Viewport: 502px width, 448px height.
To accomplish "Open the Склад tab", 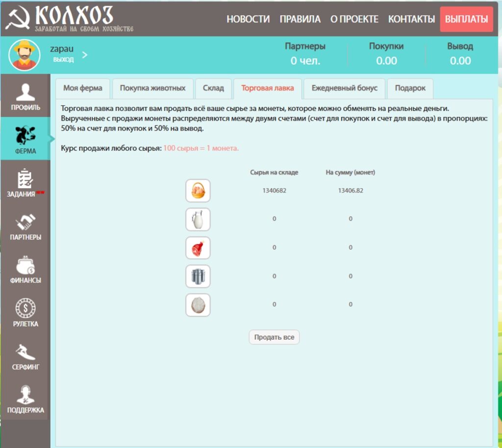I will (x=213, y=88).
